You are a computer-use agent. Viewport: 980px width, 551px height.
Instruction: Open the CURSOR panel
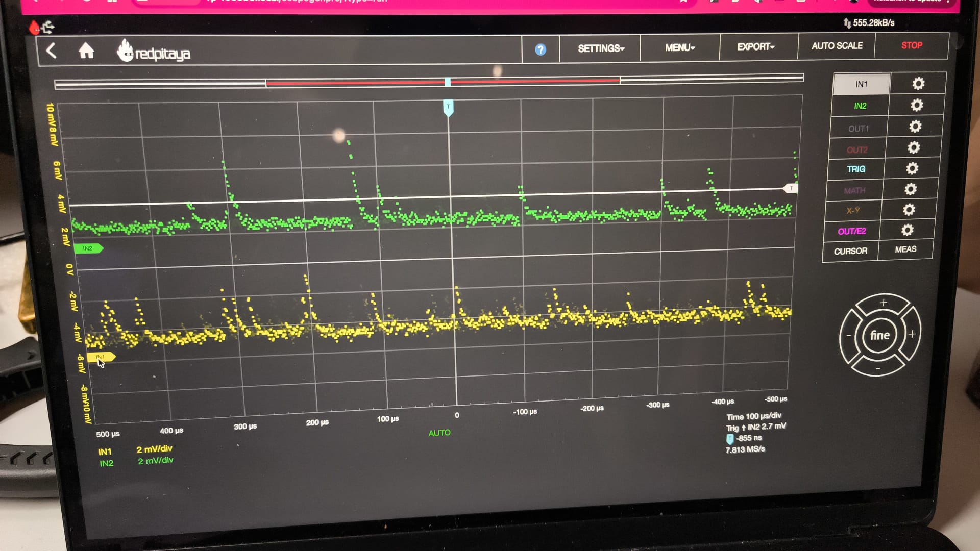tap(850, 251)
